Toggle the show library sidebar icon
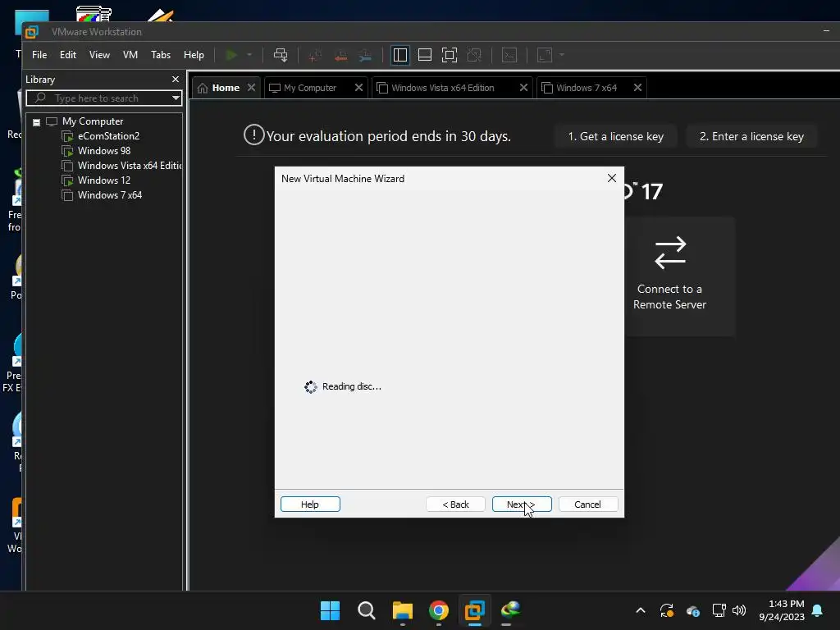 pos(399,55)
